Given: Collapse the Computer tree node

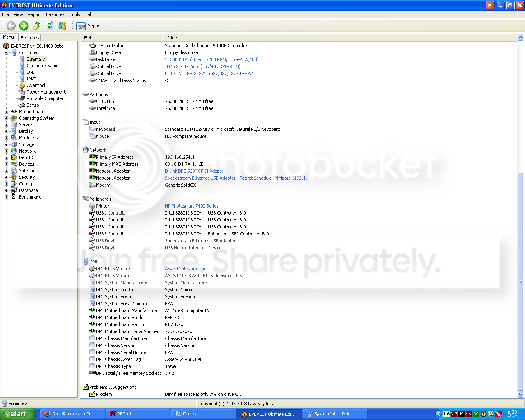Looking at the screenshot, I should [x=6, y=52].
